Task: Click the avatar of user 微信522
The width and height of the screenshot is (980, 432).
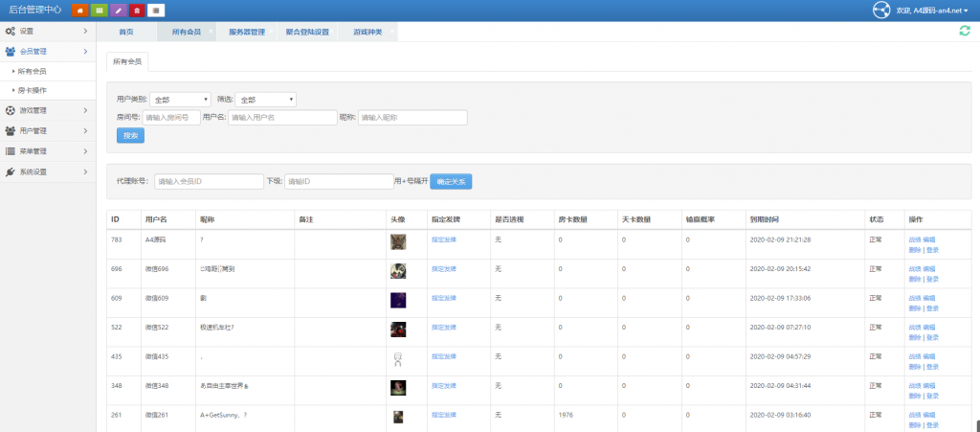Action: tap(398, 330)
